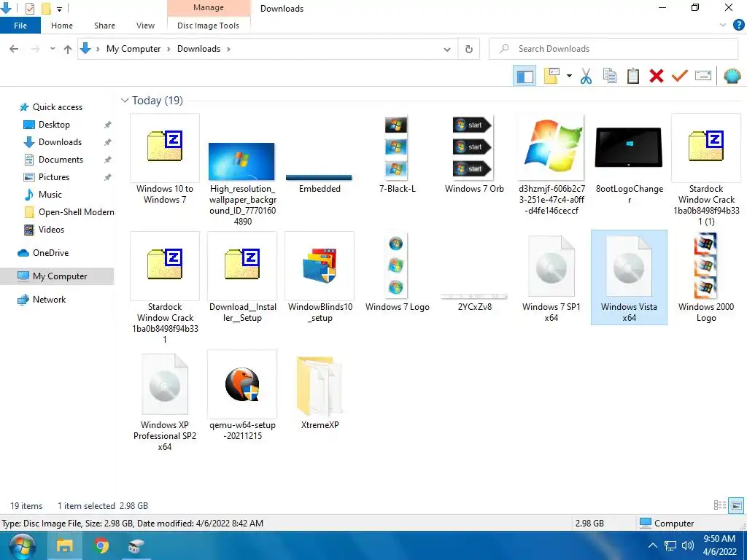The width and height of the screenshot is (747, 560).
Task: Open the Disc Image Tools tab
Action: pyautogui.click(x=208, y=26)
